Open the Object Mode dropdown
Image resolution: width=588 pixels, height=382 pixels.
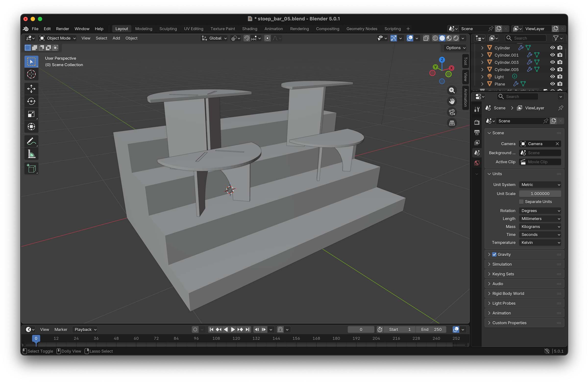[58, 38]
